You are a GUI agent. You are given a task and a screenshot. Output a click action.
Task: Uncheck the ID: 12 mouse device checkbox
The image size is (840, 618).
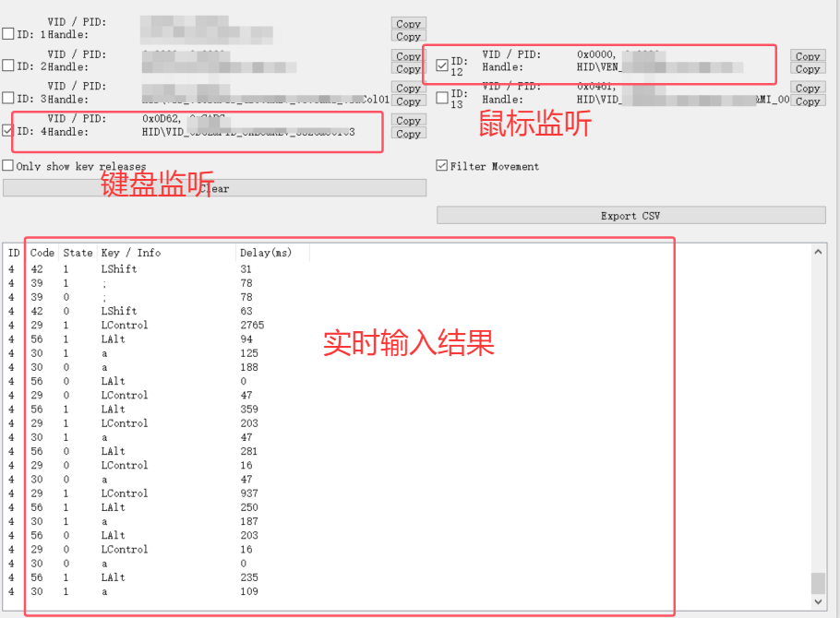point(442,65)
